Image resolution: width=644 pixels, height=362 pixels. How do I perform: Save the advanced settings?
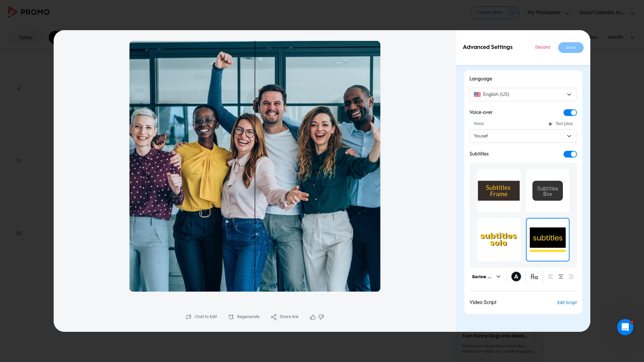pyautogui.click(x=571, y=48)
